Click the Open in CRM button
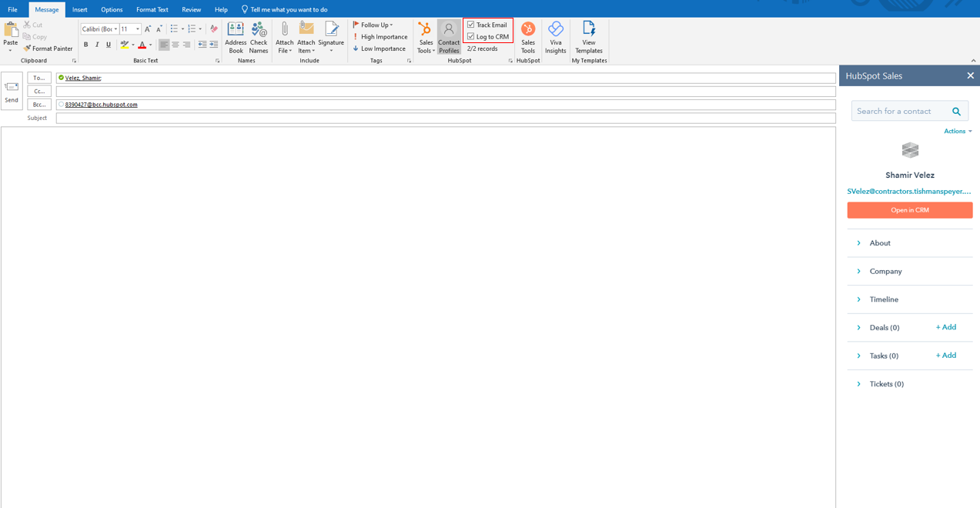Screen dimensions: 980x508 point(909,210)
